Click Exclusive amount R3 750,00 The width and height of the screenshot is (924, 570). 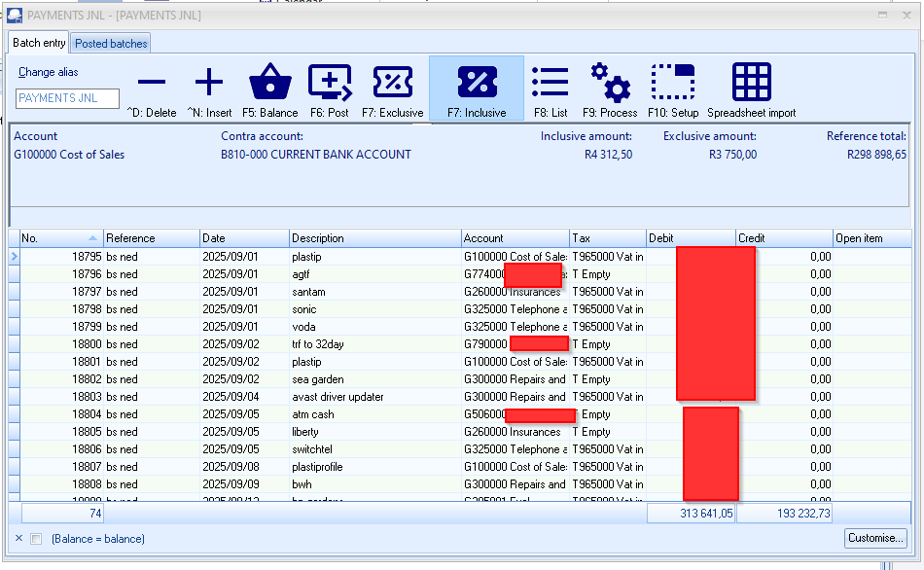coord(732,155)
